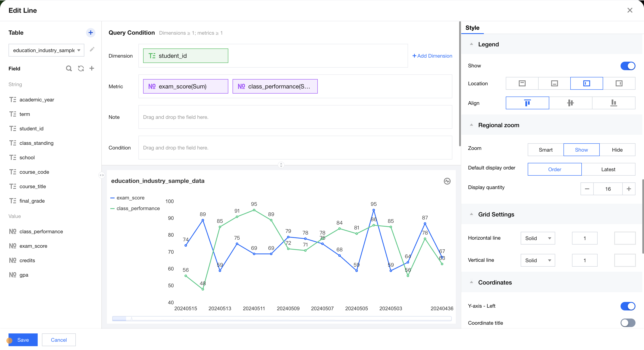Open the education_industry_sample table dropdown
This screenshot has height=350, width=644.
(x=46, y=50)
